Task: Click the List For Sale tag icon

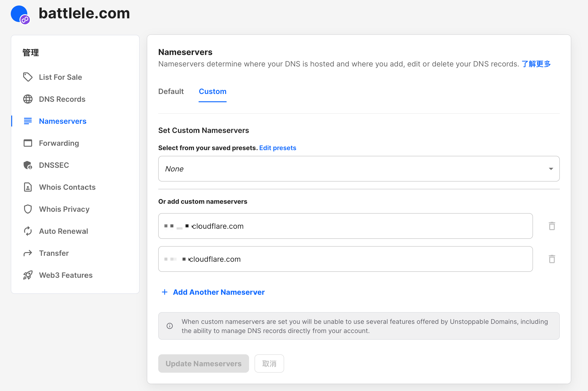Action: tap(28, 77)
